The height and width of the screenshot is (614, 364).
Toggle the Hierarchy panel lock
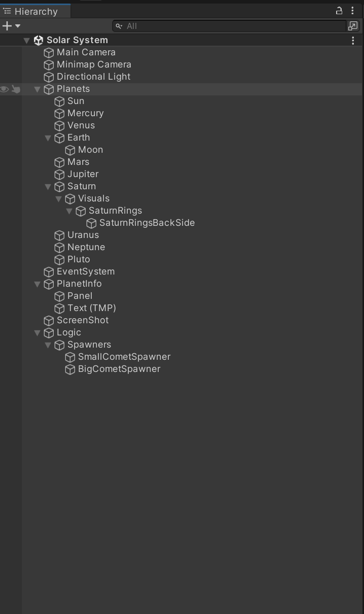[339, 11]
